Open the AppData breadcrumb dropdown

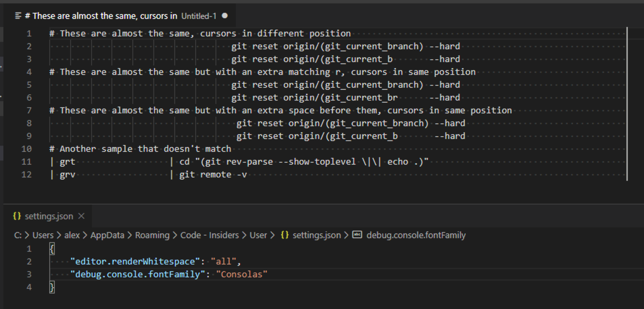tap(107, 235)
